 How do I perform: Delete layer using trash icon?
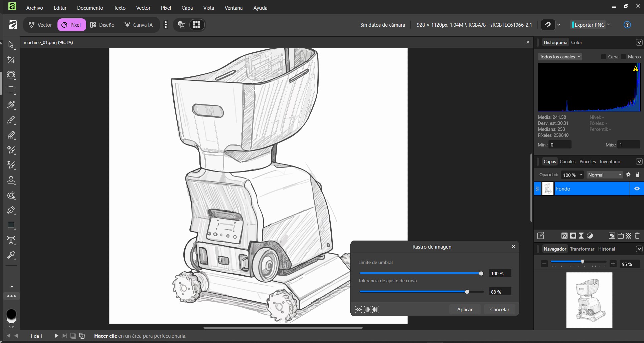637,236
